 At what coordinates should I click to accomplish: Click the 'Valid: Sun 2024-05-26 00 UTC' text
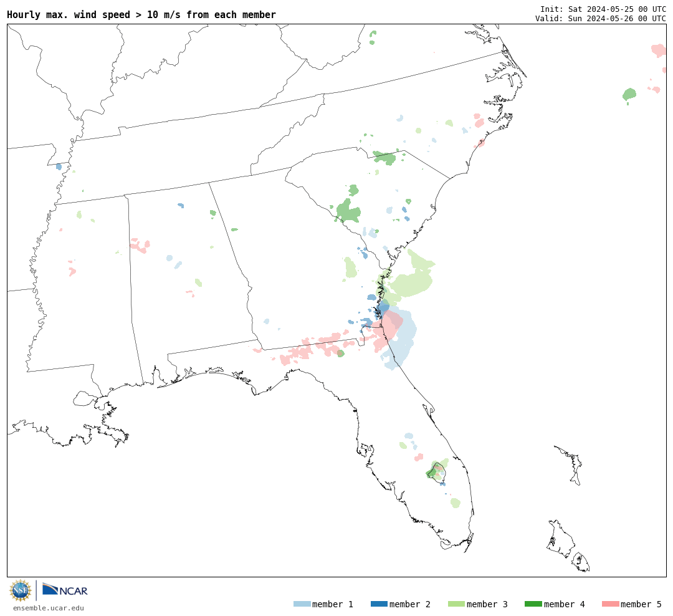coord(601,19)
